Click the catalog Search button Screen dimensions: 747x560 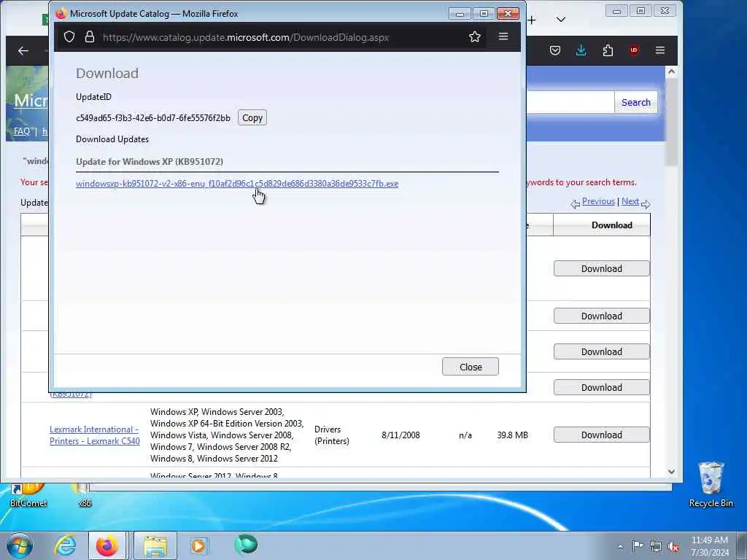pos(636,102)
